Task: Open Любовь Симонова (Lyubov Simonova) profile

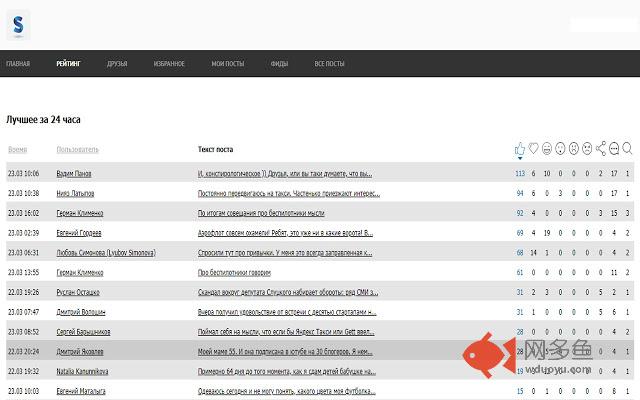Action: point(106,253)
